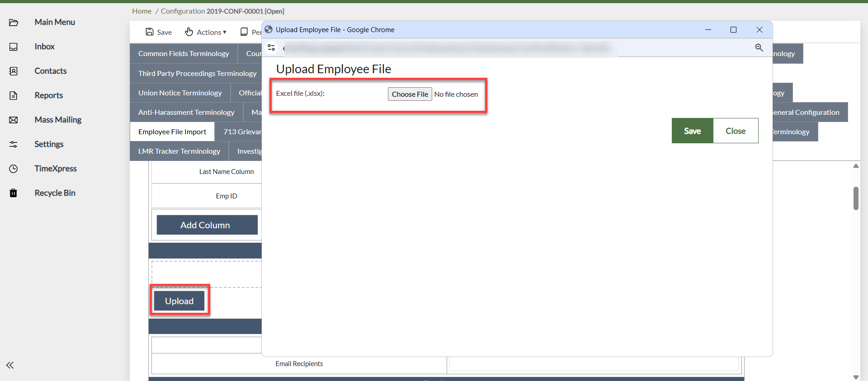Image resolution: width=868 pixels, height=381 pixels.
Task: Open Mass Mailing section
Action: click(x=58, y=120)
